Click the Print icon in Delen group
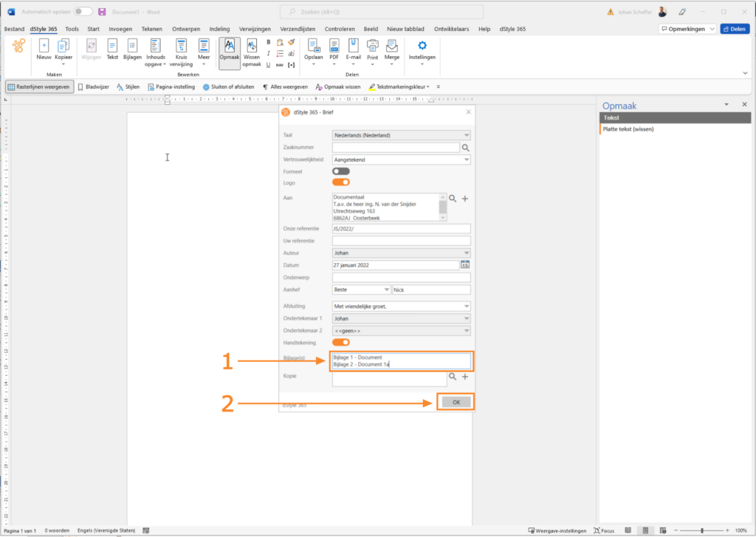Image resolution: width=756 pixels, height=537 pixels. pyautogui.click(x=373, y=51)
